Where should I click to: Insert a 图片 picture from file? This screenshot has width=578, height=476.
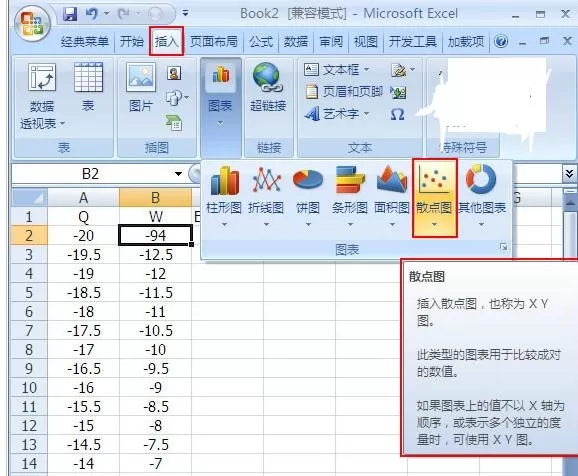pos(140,87)
